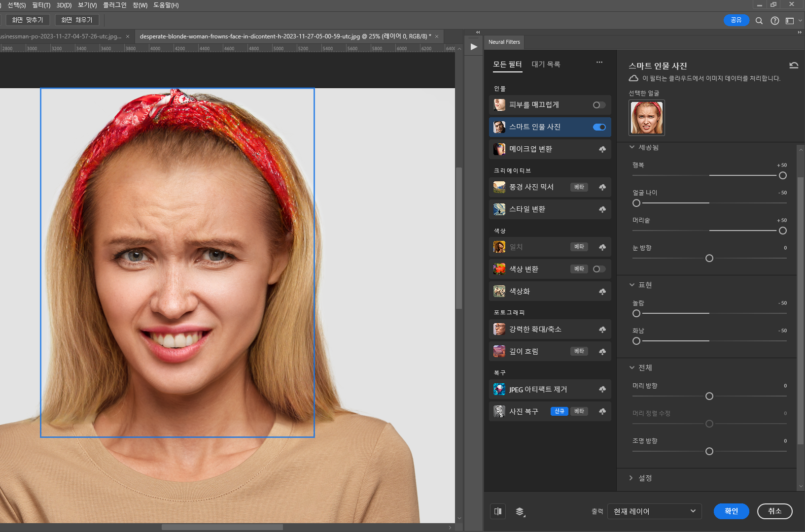Screen dimensions: 805x532
Task: Click the canvas vertical scrollbar thumb
Action: (x=459, y=238)
